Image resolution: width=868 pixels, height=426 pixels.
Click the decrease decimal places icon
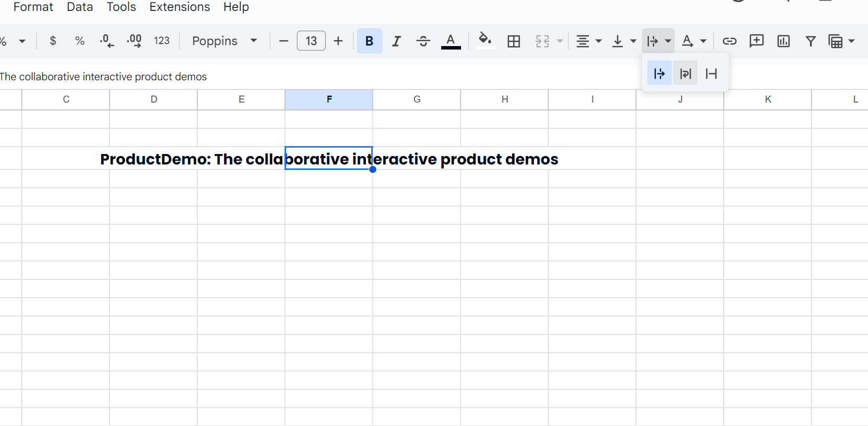[x=107, y=41]
